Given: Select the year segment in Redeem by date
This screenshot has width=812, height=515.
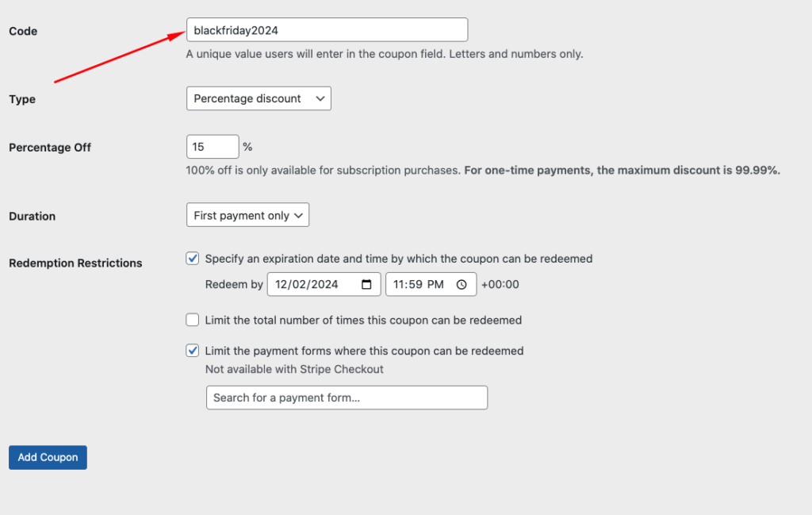Looking at the screenshot, I should click(x=325, y=284).
